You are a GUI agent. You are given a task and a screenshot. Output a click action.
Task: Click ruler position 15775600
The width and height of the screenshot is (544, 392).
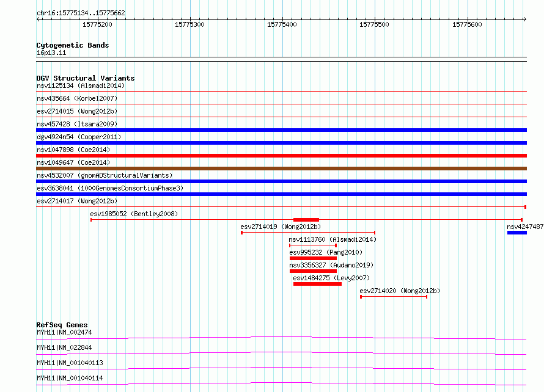(x=467, y=24)
